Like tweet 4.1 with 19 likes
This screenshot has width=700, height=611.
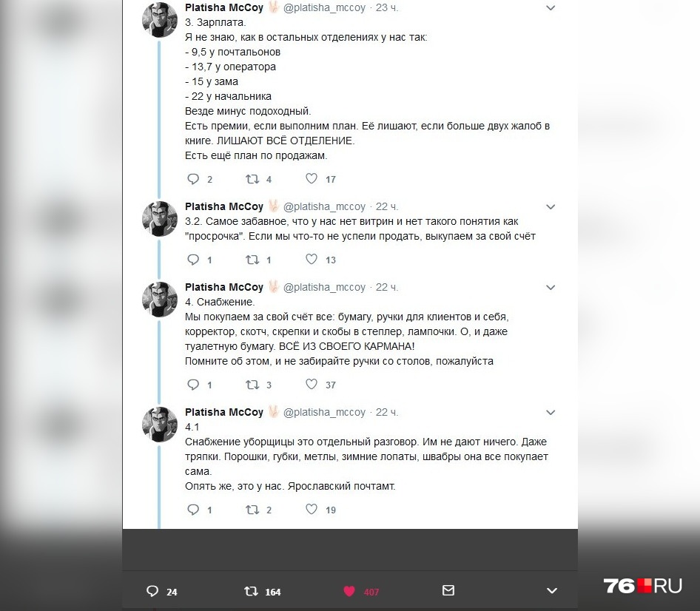[x=312, y=509]
